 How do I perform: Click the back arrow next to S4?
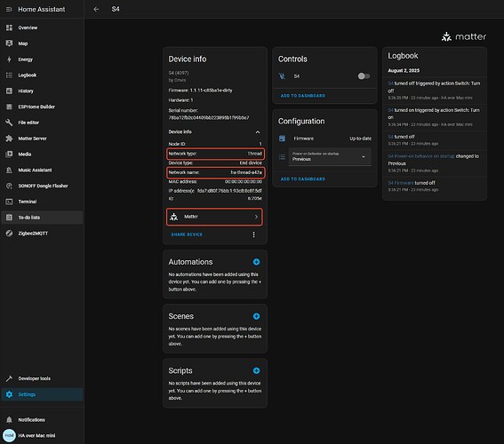click(96, 9)
